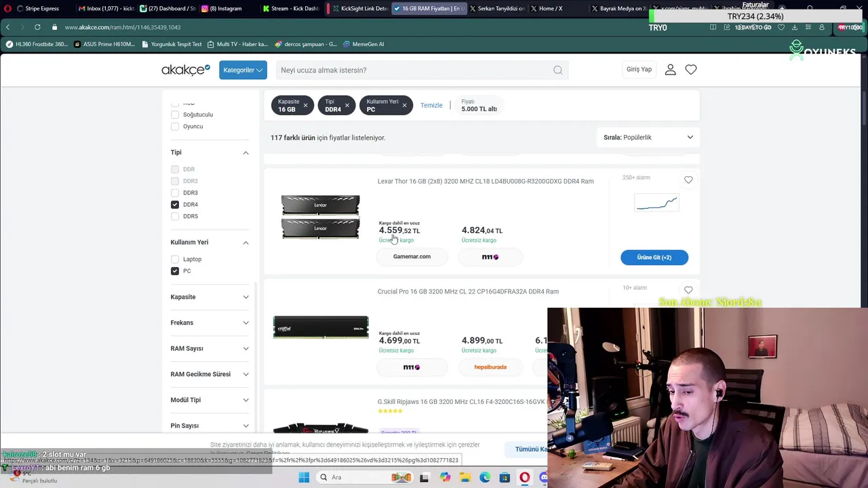Uncheck the PC checkbox

coord(175,271)
